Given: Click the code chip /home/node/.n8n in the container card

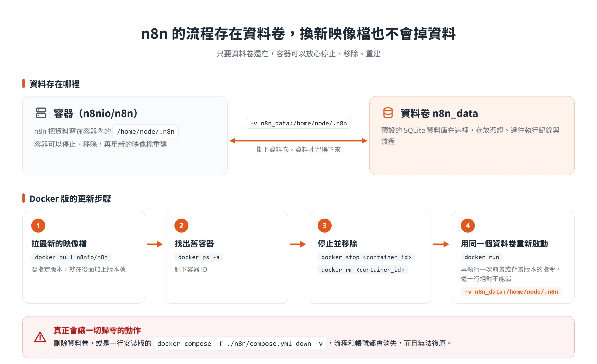Looking at the screenshot, I should pyautogui.click(x=146, y=131).
